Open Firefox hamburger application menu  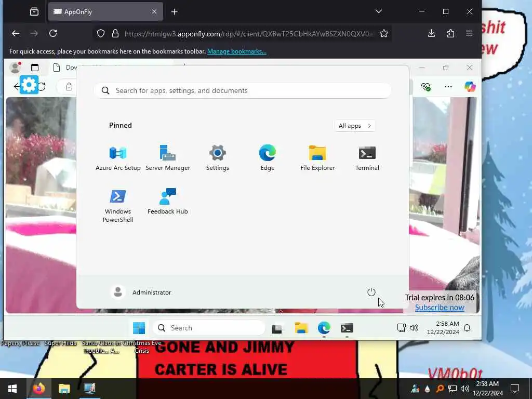469,33
